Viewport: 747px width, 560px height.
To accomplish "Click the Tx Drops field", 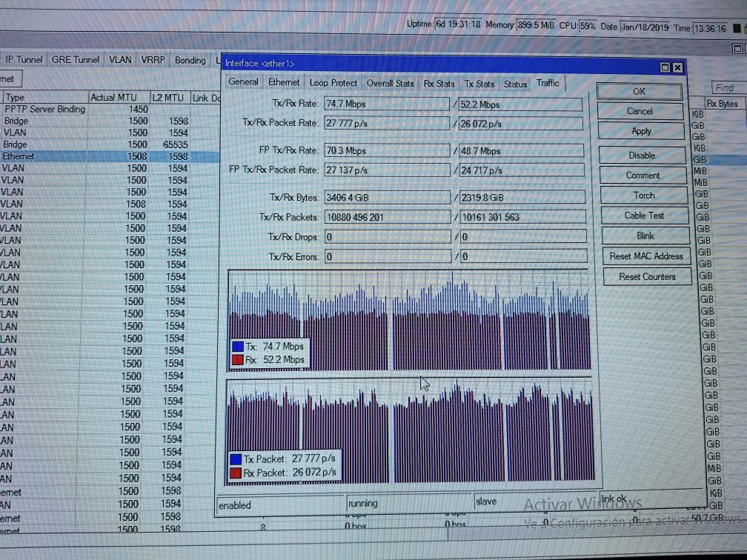I will click(x=388, y=237).
